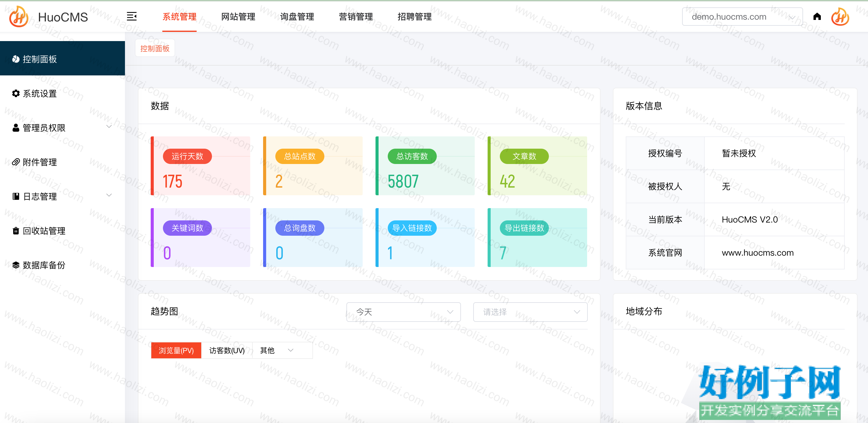Open 招聘管理 top menu

(x=414, y=17)
